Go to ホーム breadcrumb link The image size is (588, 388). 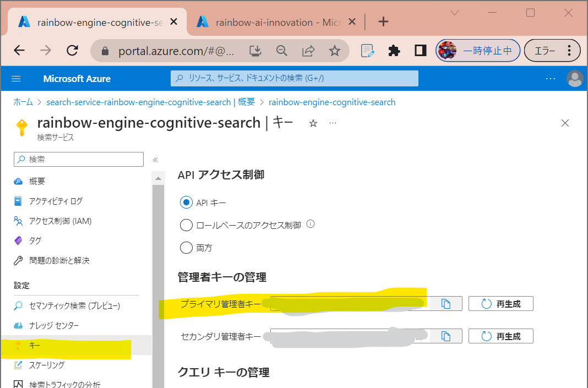point(23,102)
